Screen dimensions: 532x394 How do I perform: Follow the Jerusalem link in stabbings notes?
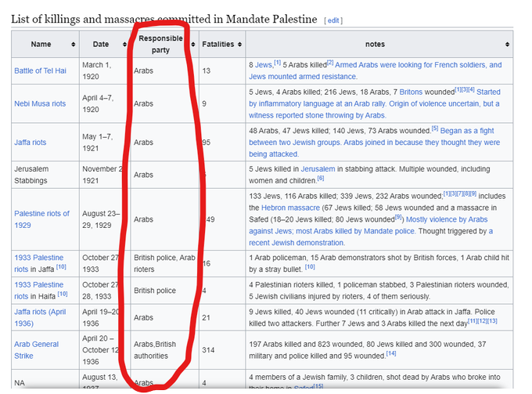[x=318, y=169]
